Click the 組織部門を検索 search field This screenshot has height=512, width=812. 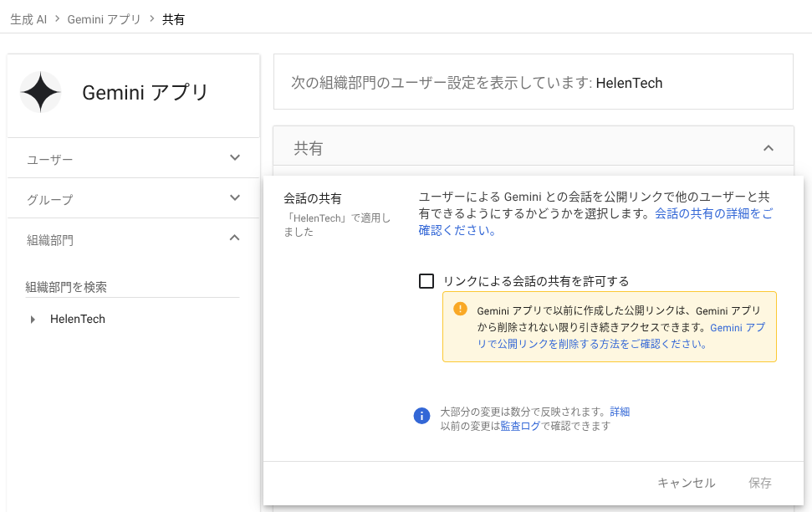[132, 287]
